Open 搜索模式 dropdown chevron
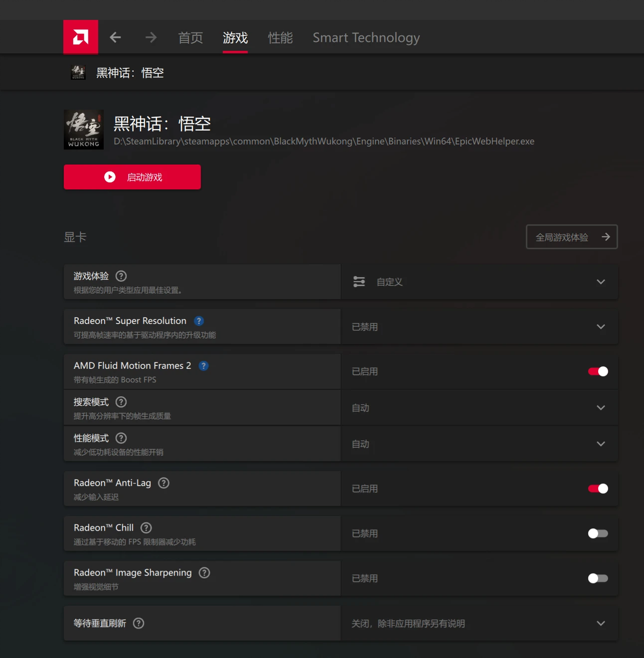 [601, 408]
